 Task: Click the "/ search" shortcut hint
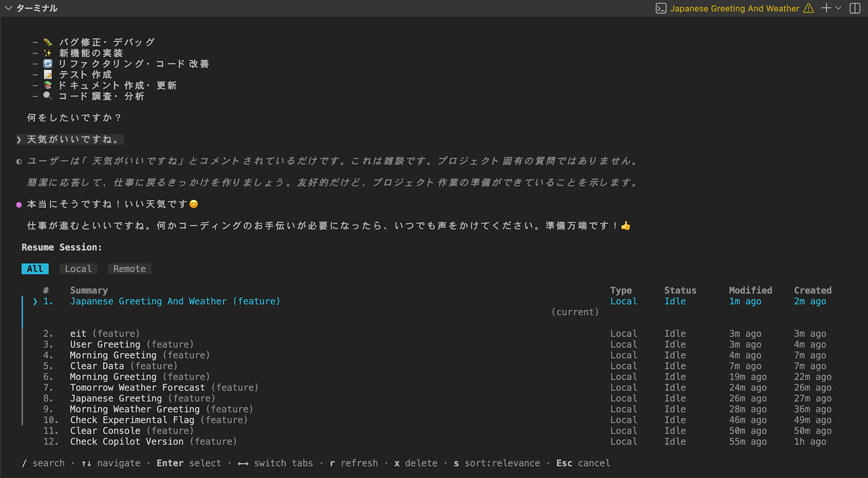pos(43,463)
